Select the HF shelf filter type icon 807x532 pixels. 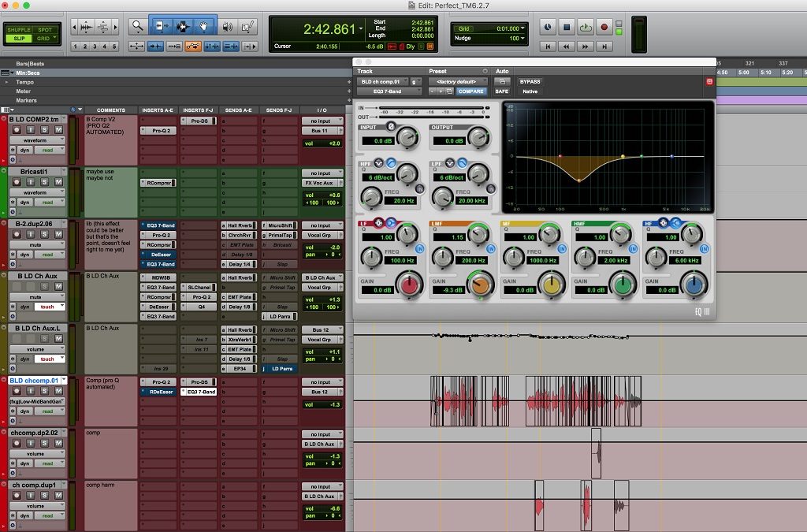coord(675,223)
